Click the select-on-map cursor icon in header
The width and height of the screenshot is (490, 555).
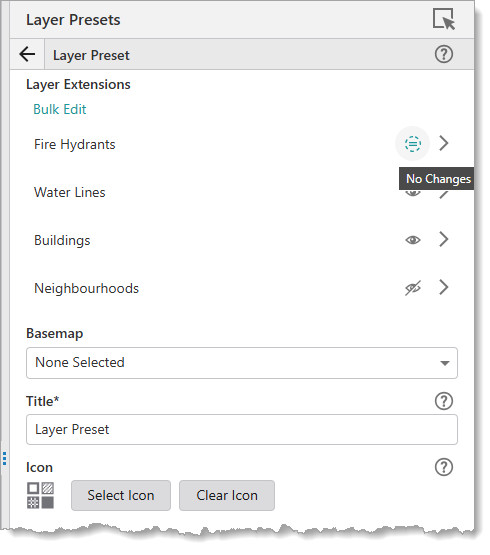pos(444,19)
